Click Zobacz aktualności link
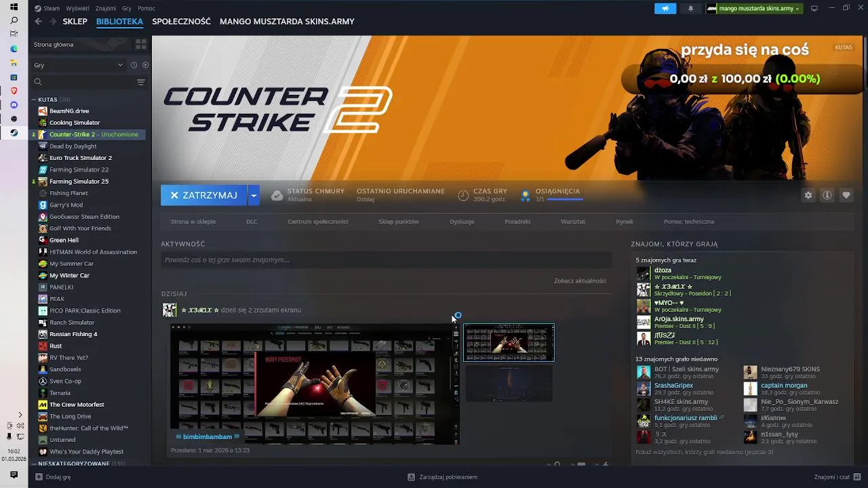Image resolution: width=868 pixels, height=488 pixels. (580, 281)
